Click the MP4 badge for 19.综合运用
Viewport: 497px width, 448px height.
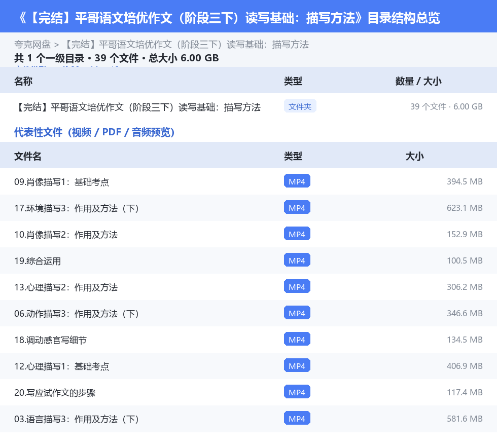coord(297,260)
